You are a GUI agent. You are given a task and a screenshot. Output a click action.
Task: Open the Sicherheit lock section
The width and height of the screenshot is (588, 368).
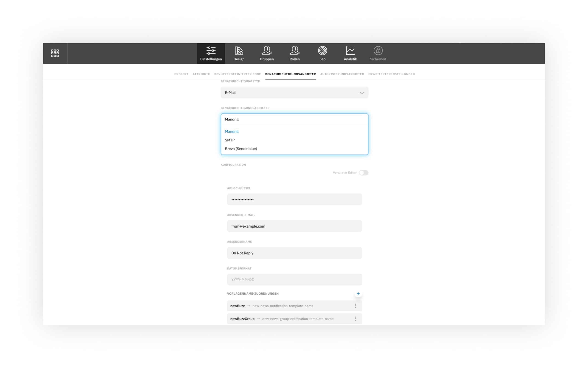click(x=378, y=53)
